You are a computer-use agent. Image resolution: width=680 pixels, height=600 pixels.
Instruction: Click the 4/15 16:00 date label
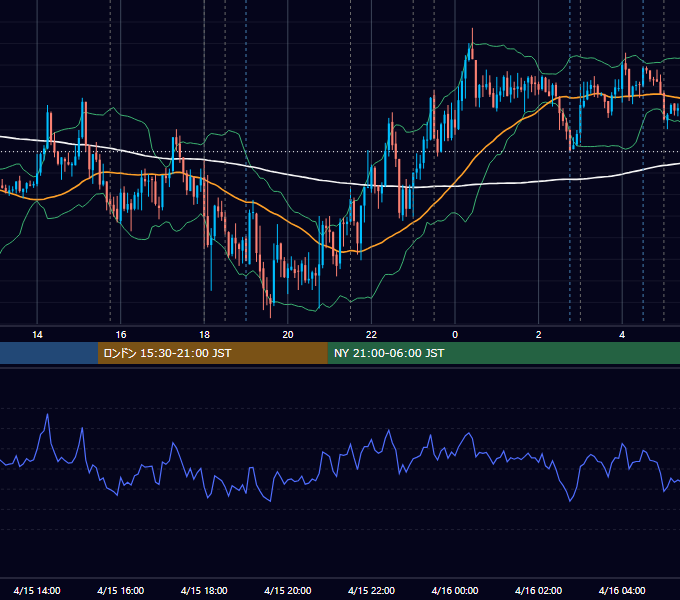[121, 590]
